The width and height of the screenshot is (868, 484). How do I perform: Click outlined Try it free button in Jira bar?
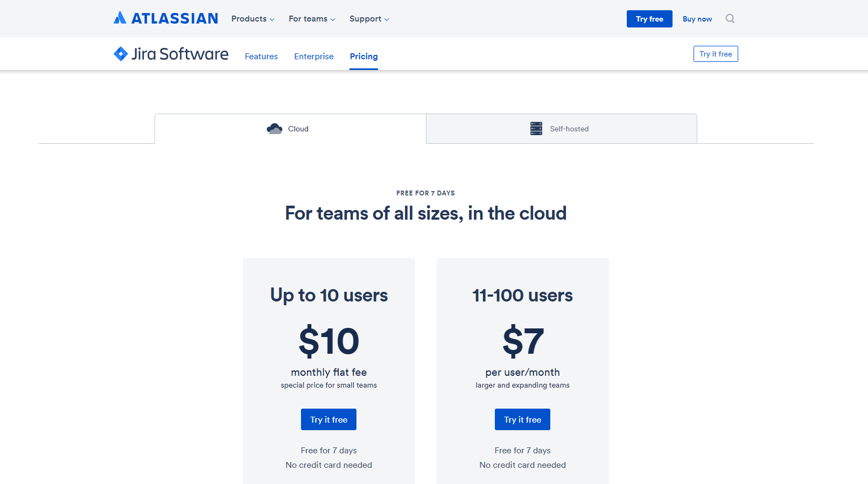coord(716,54)
